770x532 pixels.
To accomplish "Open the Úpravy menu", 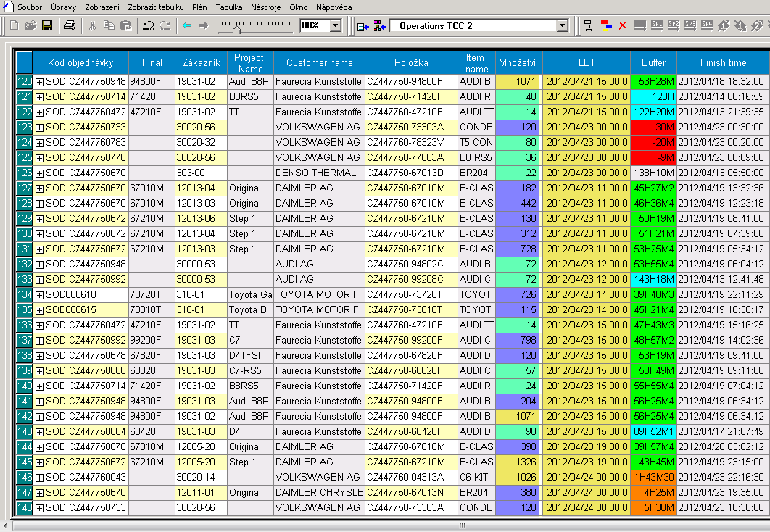I will 63,7.
